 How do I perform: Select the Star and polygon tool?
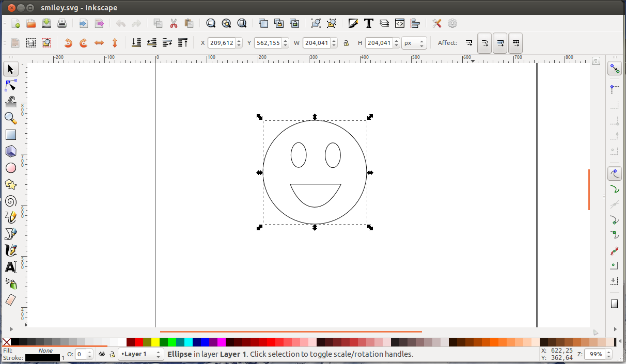(x=11, y=184)
